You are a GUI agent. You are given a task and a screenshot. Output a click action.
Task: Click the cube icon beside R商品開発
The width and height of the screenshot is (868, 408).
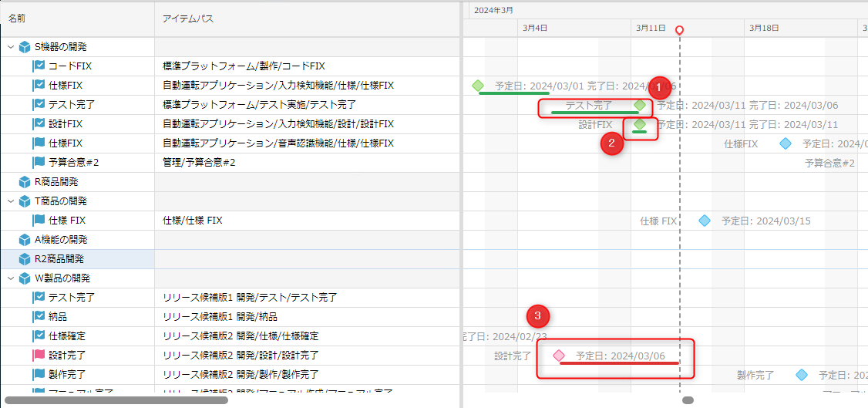tap(25, 182)
